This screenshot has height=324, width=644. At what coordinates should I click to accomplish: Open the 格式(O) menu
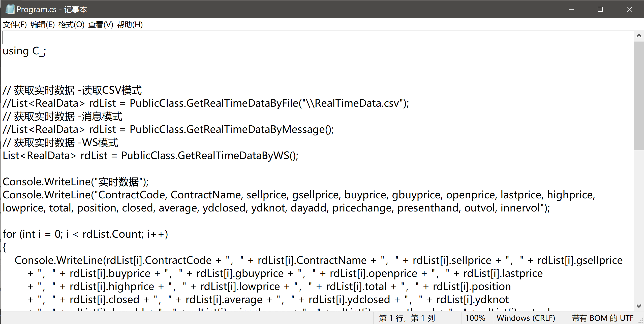coord(71,25)
